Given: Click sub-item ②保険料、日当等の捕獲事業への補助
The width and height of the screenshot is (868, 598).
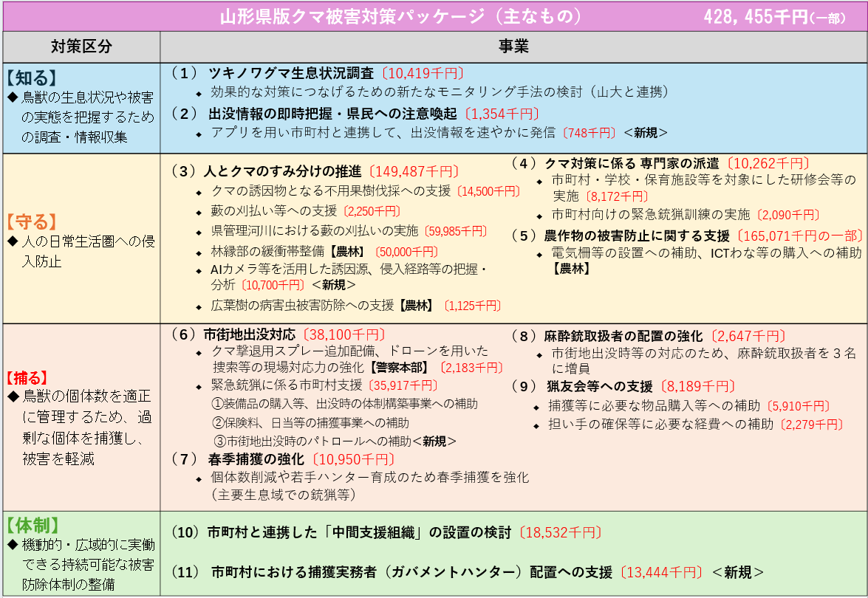Looking at the screenshot, I should click(310, 422).
